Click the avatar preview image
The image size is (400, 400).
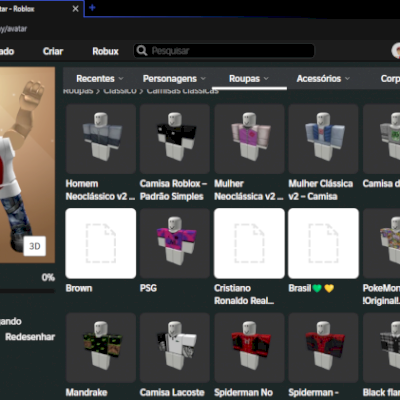[x=27, y=165]
